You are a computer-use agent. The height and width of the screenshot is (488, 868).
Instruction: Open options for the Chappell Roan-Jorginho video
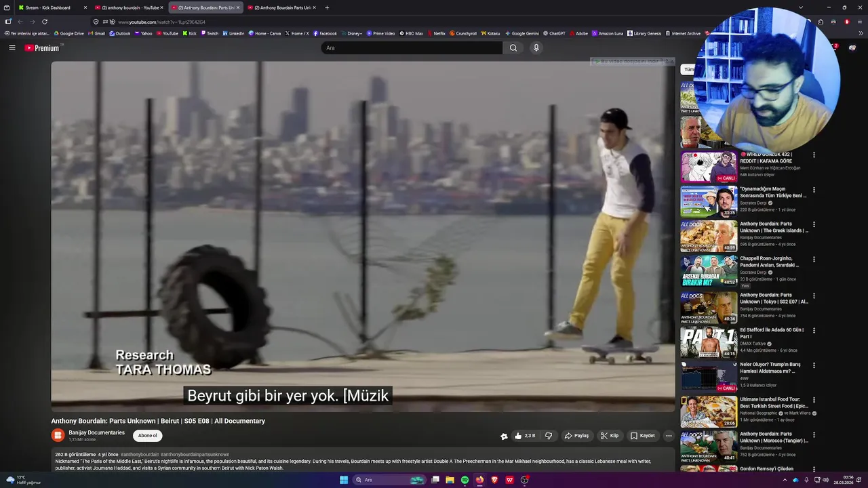[814, 259]
